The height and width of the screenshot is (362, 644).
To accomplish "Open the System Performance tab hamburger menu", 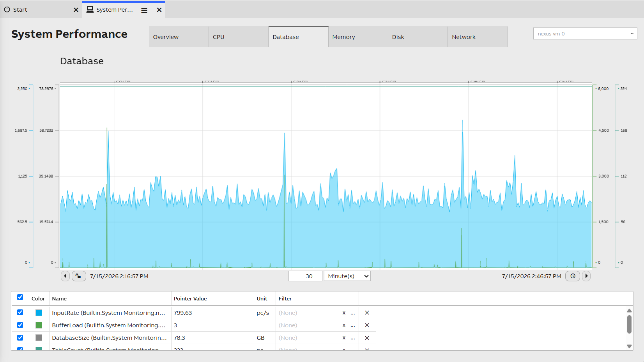I will (144, 11).
